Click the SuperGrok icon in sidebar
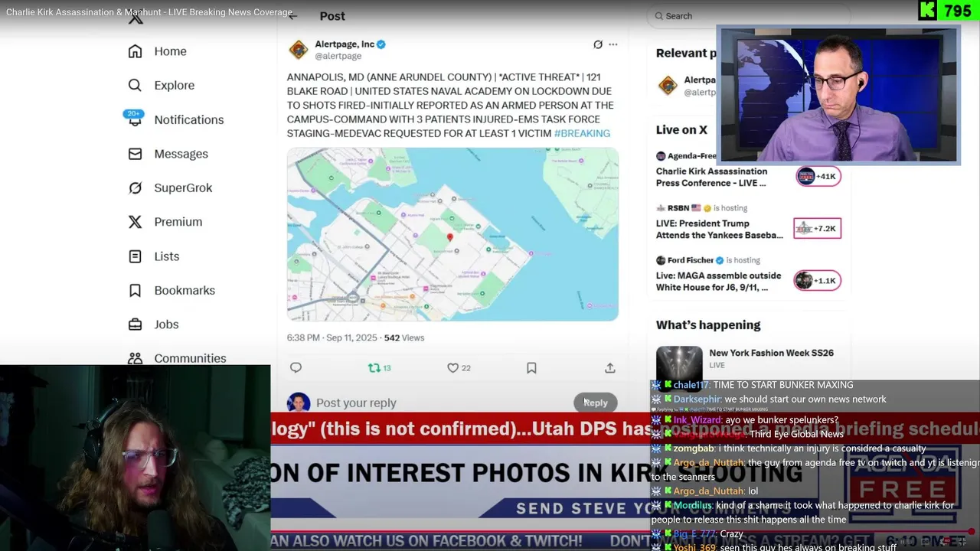The width and height of the screenshot is (980, 551). [x=136, y=187]
